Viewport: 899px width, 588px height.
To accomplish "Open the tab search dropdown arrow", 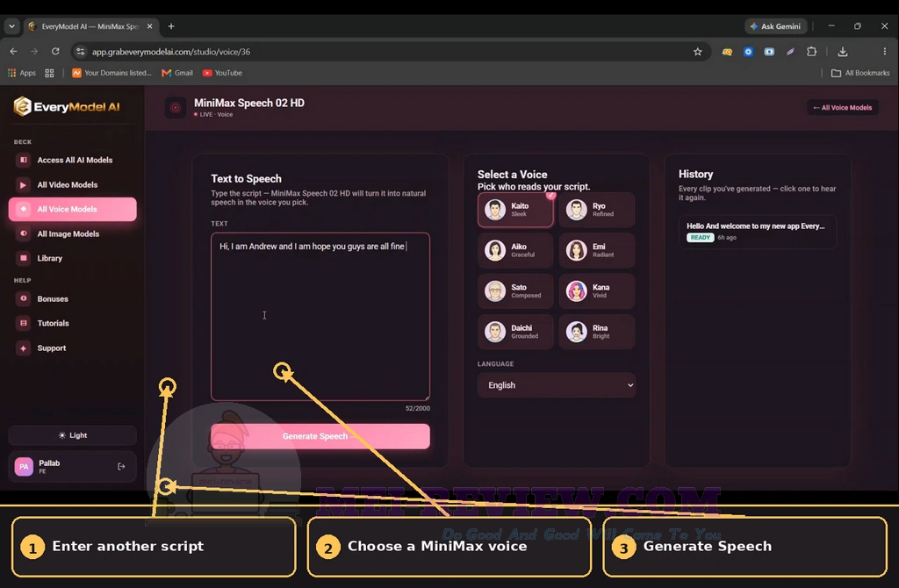I will [11, 26].
